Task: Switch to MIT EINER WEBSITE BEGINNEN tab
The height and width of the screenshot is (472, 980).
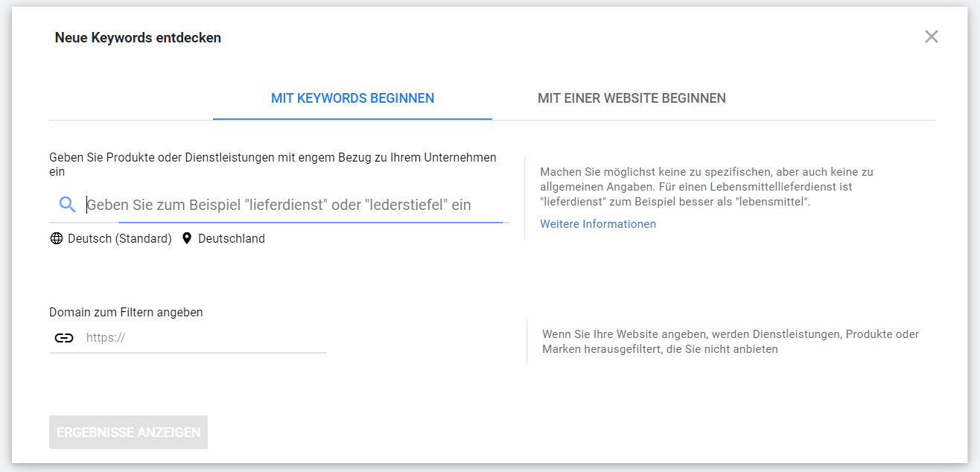Action: click(631, 98)
